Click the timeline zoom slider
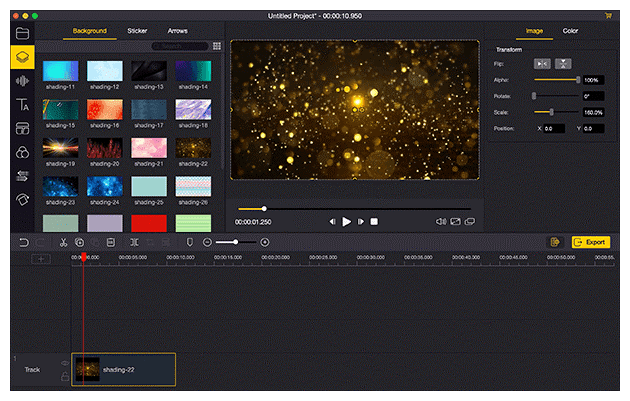Image resolution: width=630 pixels, height=401 pixels. 236,242
